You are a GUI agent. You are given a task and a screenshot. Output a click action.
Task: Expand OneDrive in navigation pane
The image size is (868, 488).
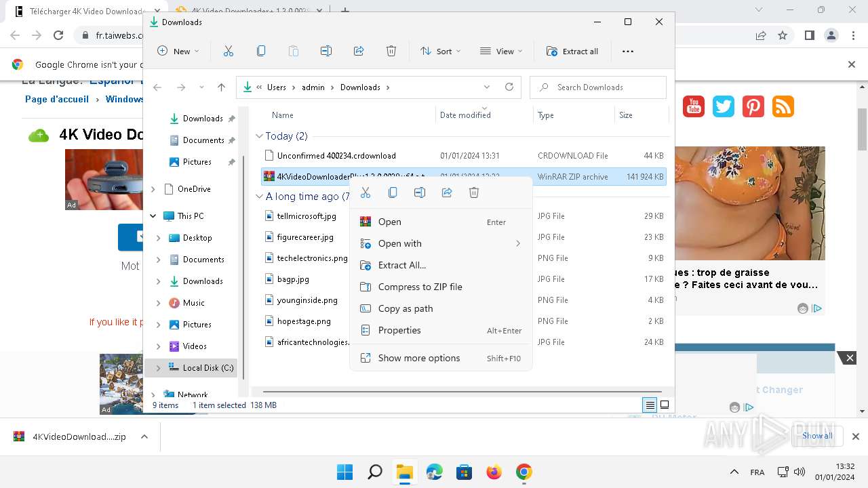(153, 189)
